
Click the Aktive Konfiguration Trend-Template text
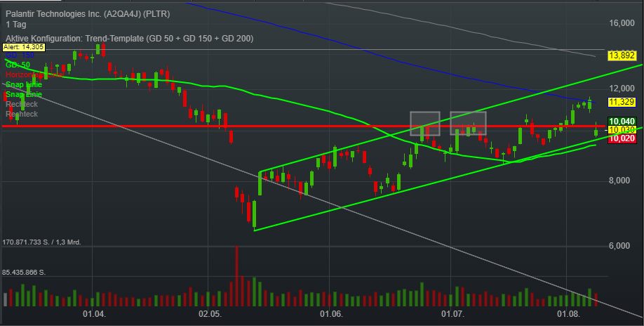[x=129, y=38]
